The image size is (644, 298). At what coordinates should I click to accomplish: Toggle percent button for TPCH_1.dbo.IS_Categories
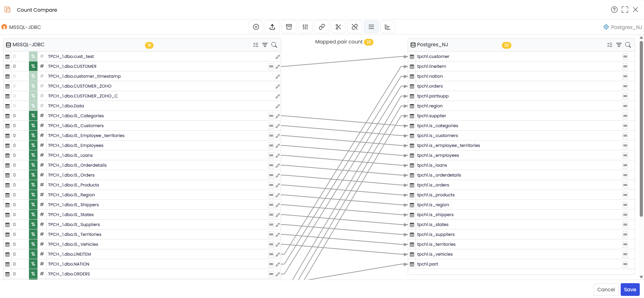pos(33,116)
